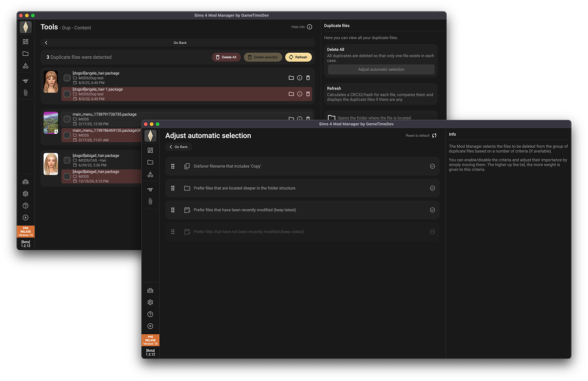
Task: Click paperclip icon in back window sidebar
Action: pyautogui.click(x=25, y=93)
